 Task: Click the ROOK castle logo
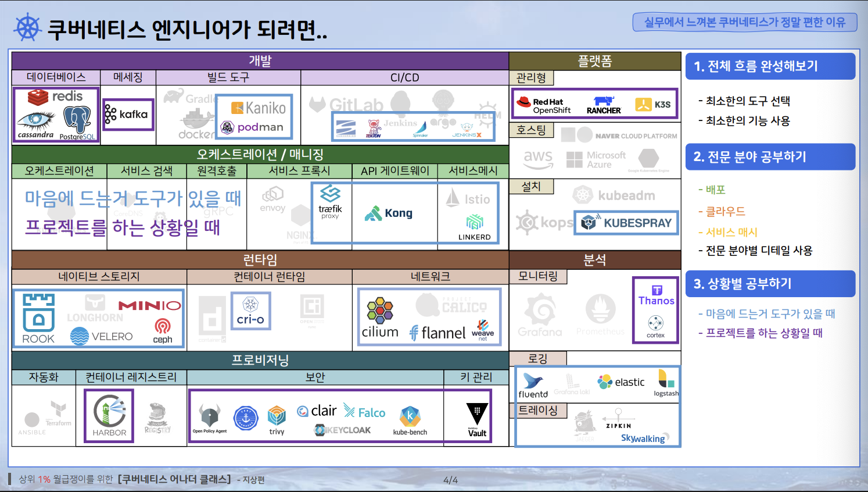(38, 319)
